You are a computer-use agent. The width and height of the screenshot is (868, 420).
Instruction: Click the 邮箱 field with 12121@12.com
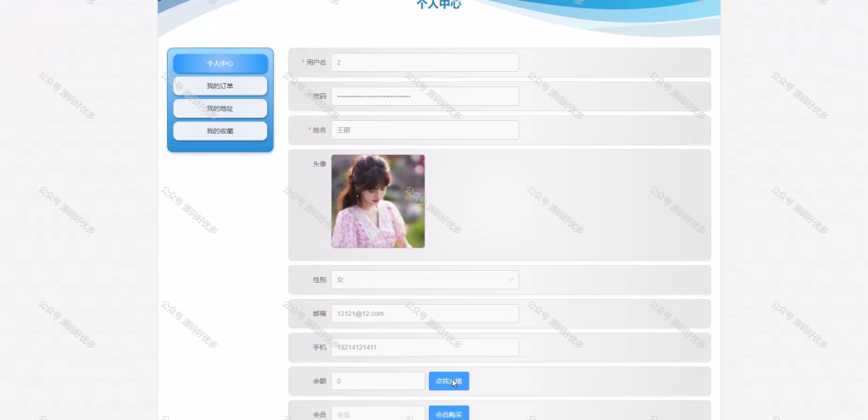click(x=425, y=313)
